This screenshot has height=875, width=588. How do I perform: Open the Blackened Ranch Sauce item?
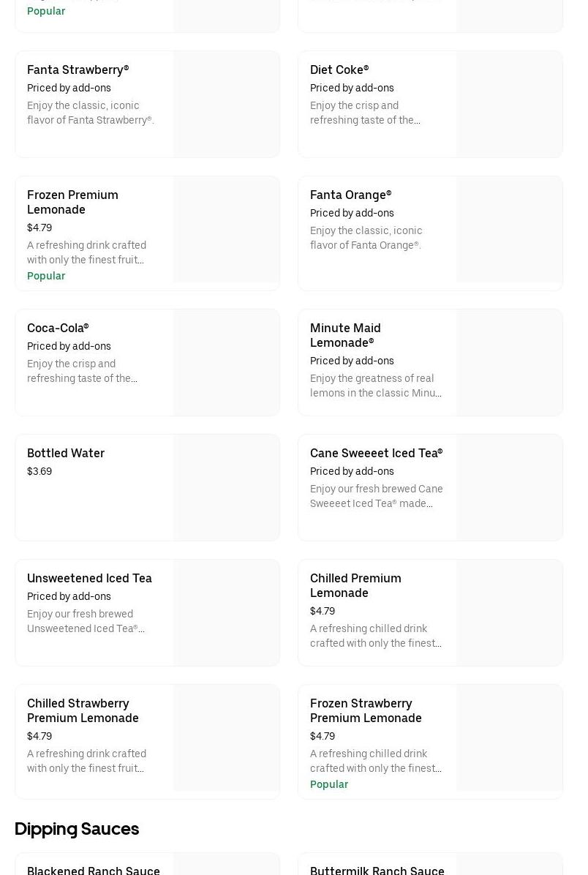pos(94,869)
